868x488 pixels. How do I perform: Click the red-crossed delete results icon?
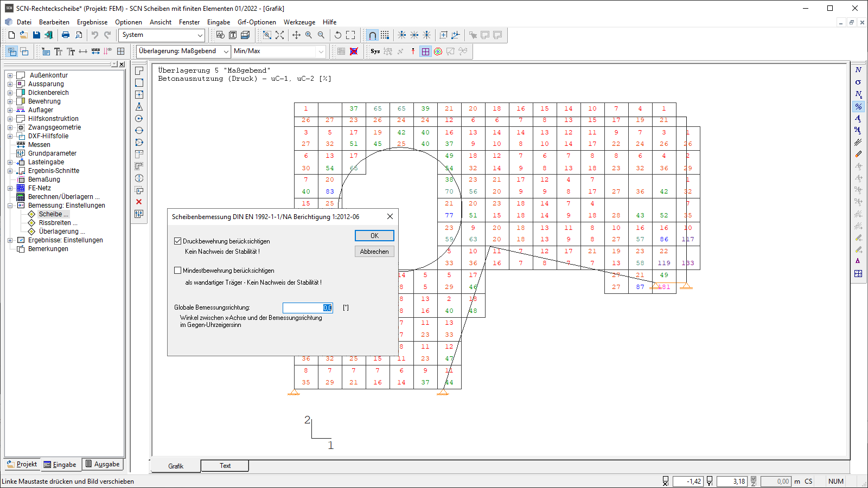tap(354, 51)
